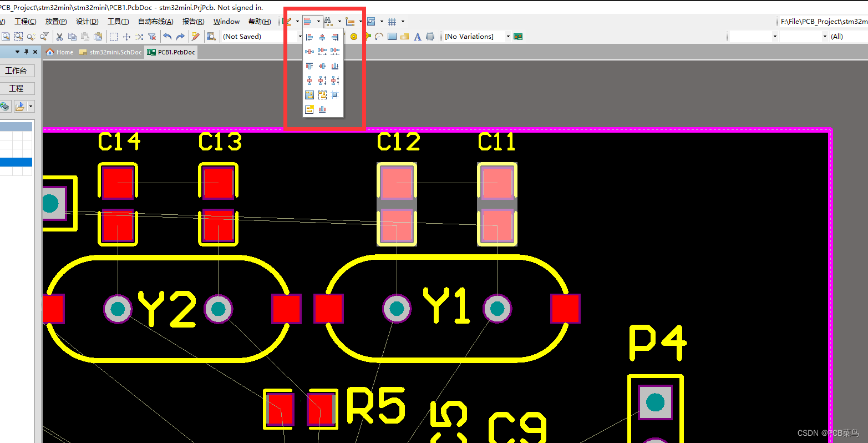The image size is (868, 443).
Task: Select the Align Horizontal Centers icon
Action: (x=322, y=37)
